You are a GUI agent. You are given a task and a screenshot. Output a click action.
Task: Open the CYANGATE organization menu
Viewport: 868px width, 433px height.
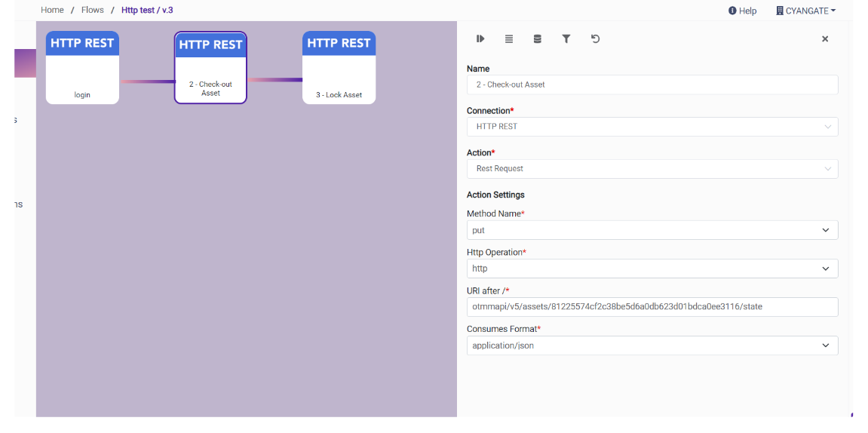(805, 11)
